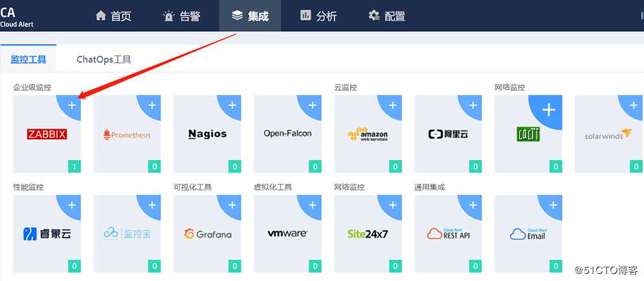Image resolution: width=644 pixels, height=281 pixels.
Task: Add a Site24x7 integration via plus
Action: [393, 205]
